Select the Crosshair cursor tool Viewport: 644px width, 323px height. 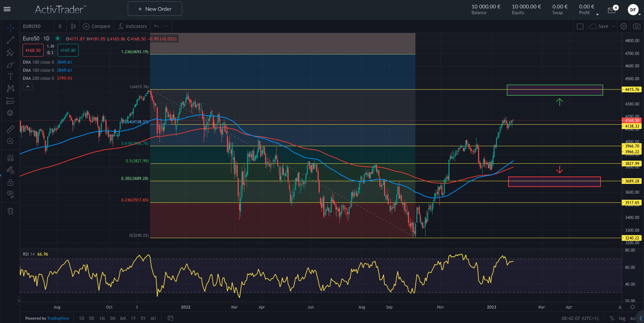pyautogui.click(x=10, y=28)
